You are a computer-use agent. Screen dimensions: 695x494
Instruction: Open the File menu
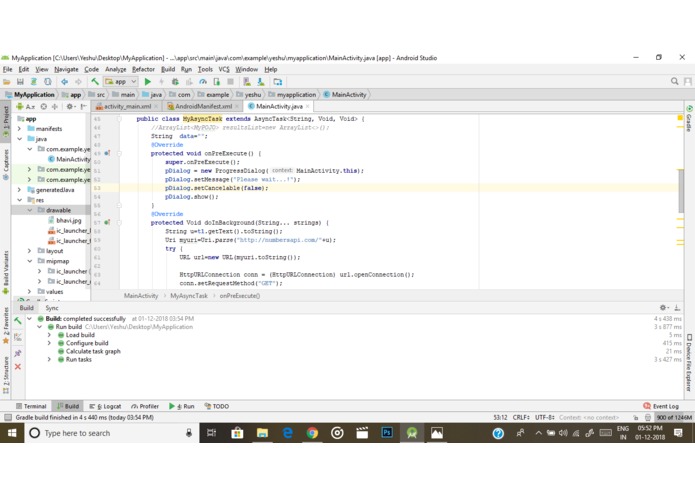(x=8, y=70)
